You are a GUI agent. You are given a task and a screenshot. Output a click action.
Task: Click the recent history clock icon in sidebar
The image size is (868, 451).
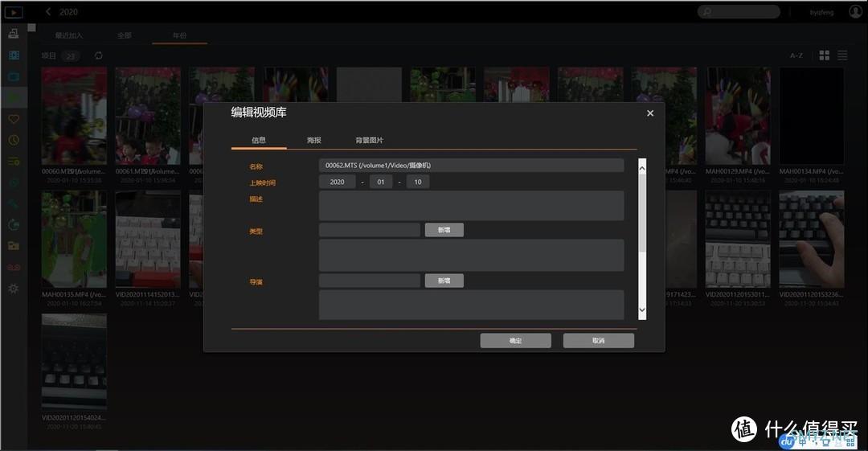pos(13,140)
